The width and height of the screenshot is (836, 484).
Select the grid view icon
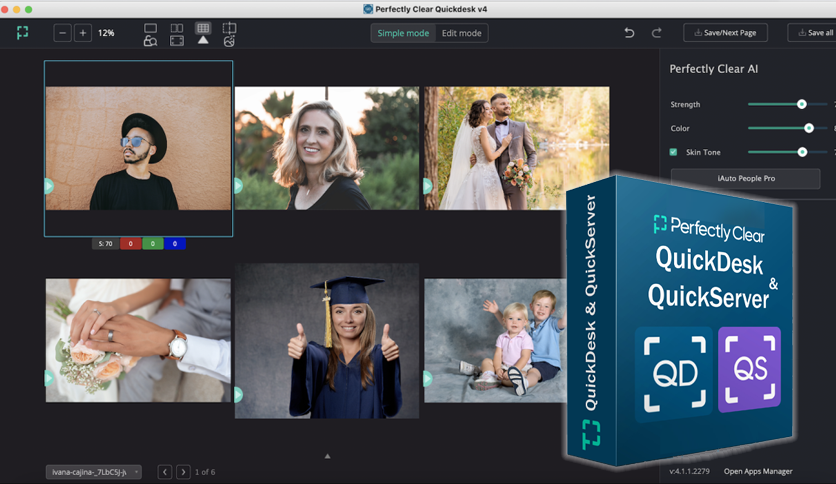pos(203,28)
